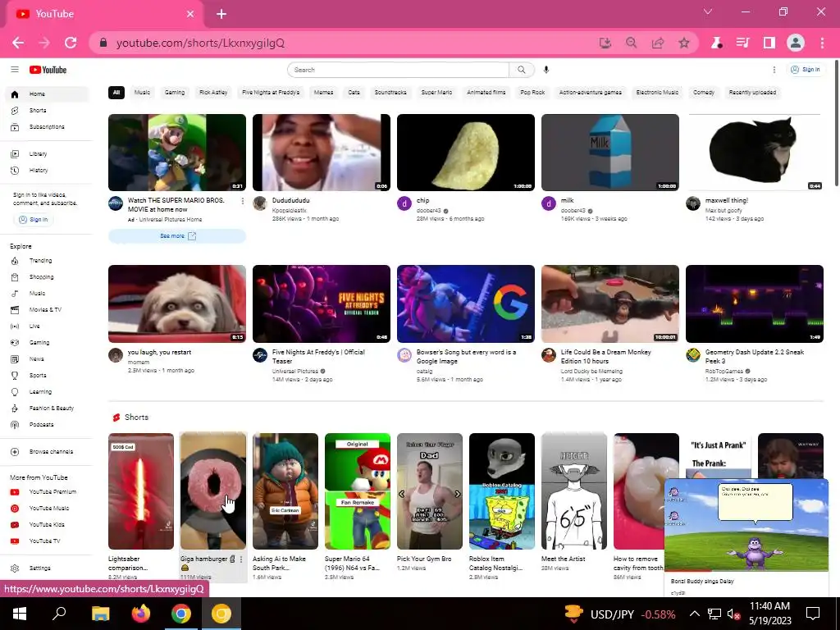This screenshot has height=630, width=840.
Task: Open the Windows notification center icon
Action: (813, 614)
